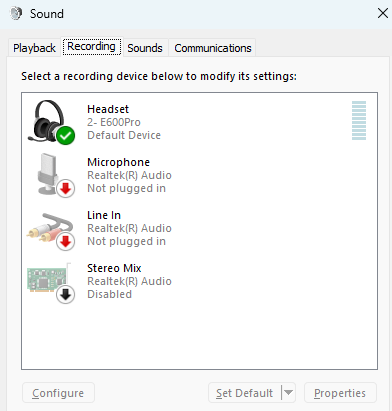
Task: Select the "Headset" device name
Action: 108,109
